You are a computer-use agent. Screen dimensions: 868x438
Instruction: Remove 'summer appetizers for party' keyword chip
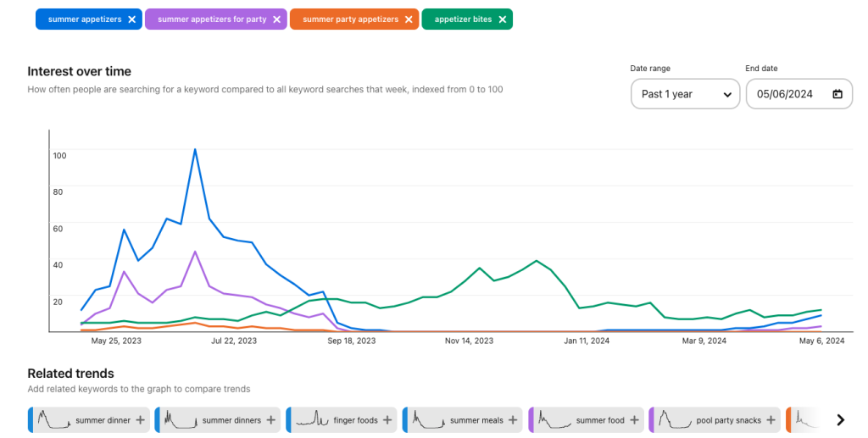(276, 19)
